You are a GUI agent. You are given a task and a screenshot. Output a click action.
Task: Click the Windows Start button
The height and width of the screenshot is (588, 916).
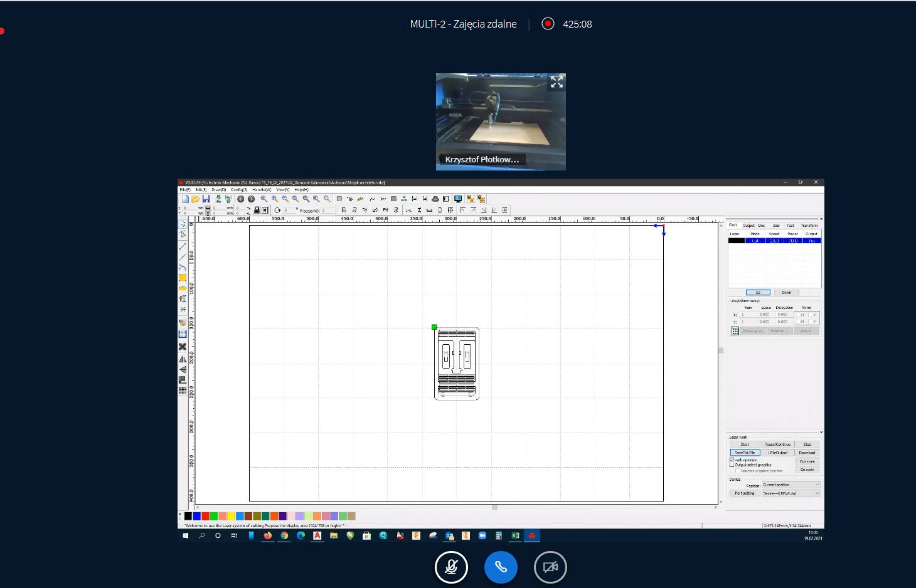185,535
